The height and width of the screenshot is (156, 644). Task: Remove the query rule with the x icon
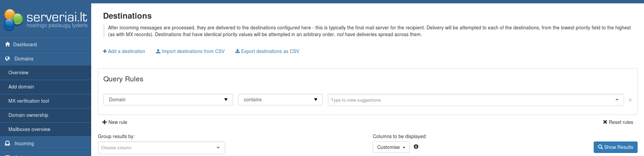pos(630,100)
